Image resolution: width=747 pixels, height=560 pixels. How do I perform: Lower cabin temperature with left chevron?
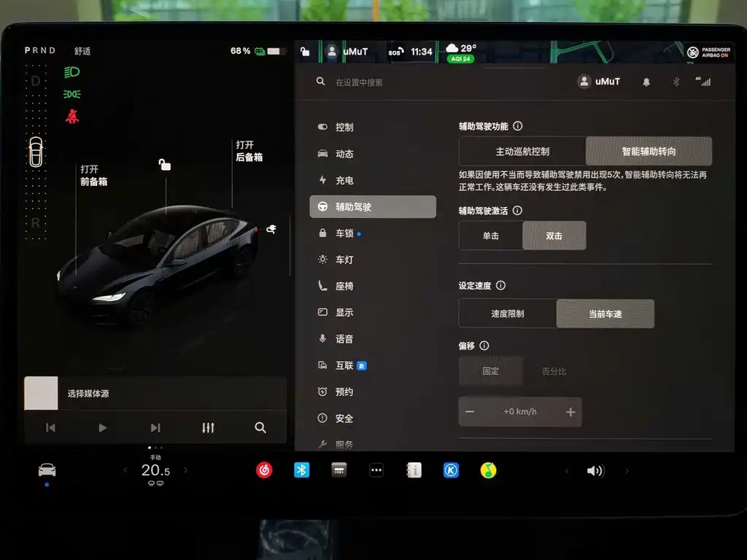[125, 470]
